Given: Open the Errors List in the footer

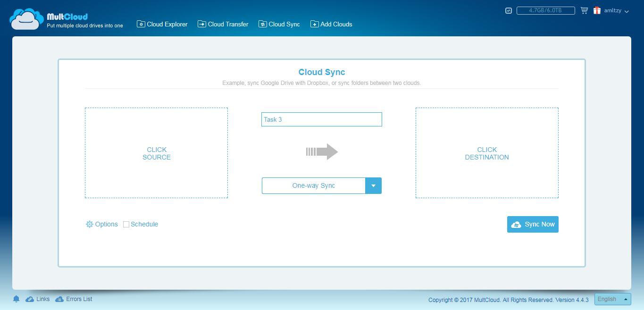Looking at the screenshot, I should coord(74,299).
